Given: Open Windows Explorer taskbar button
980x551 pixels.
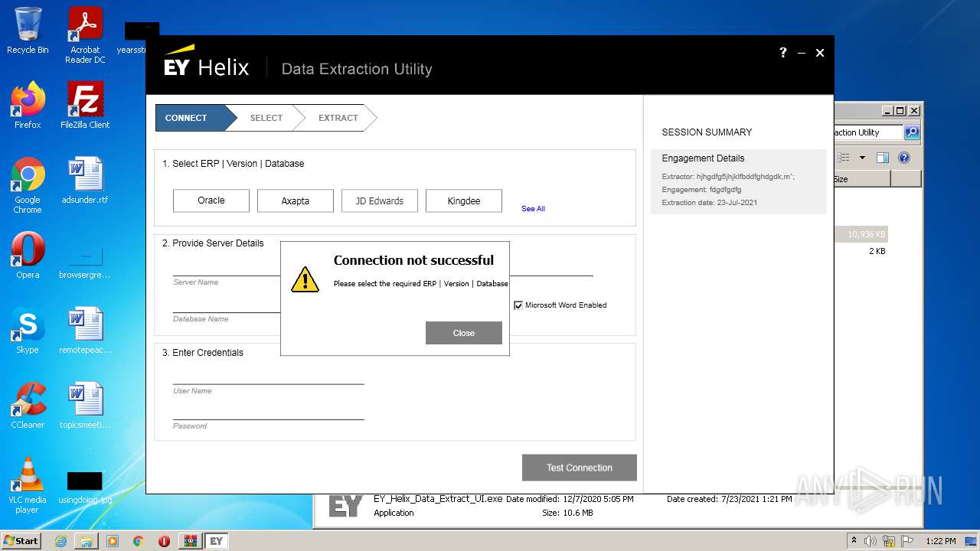Looking at the screenshot, I should 87,541.
